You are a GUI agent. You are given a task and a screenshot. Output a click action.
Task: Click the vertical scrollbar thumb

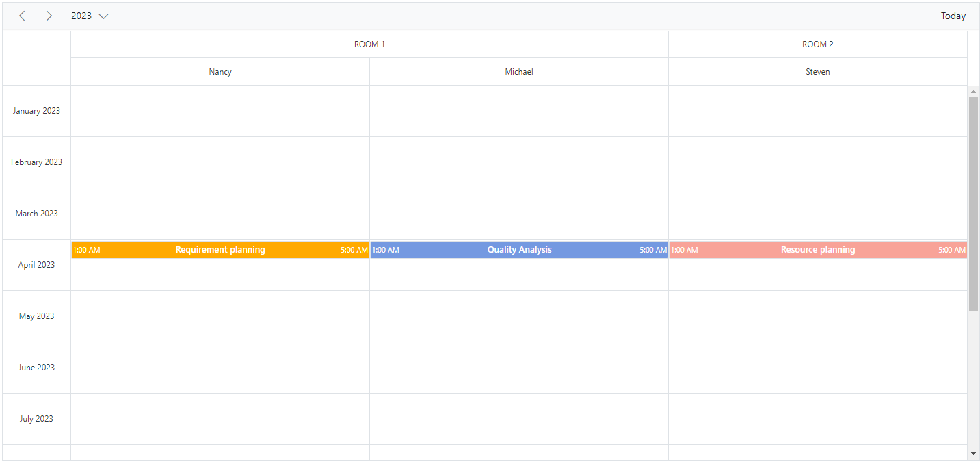pos(973,204)
